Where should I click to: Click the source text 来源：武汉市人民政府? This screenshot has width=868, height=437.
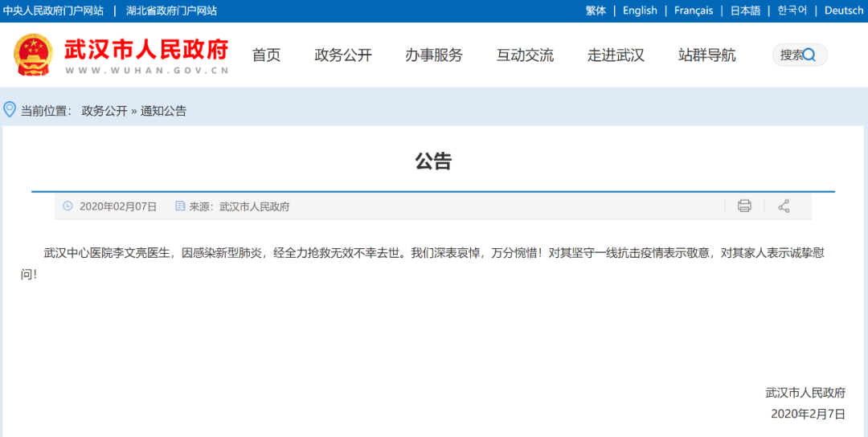240,206
